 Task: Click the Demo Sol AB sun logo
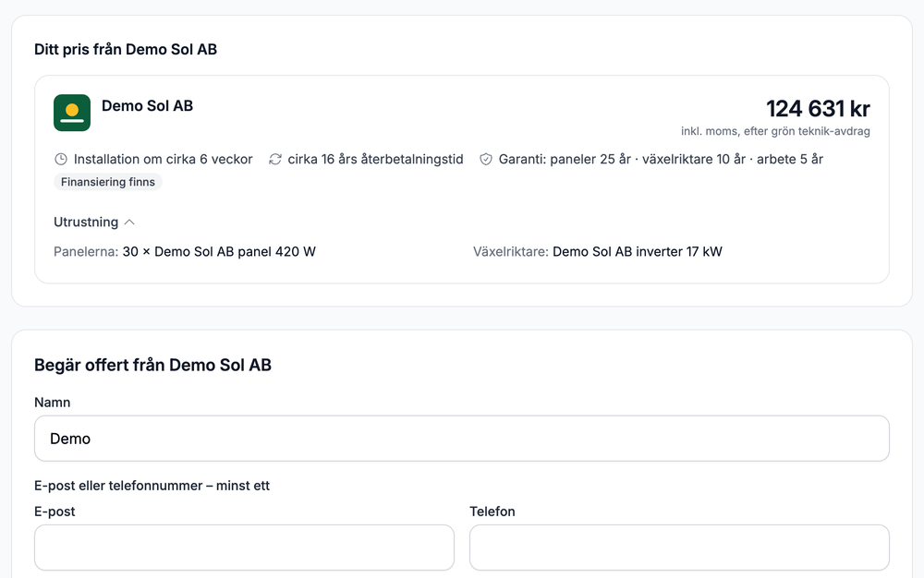[72, 113]
